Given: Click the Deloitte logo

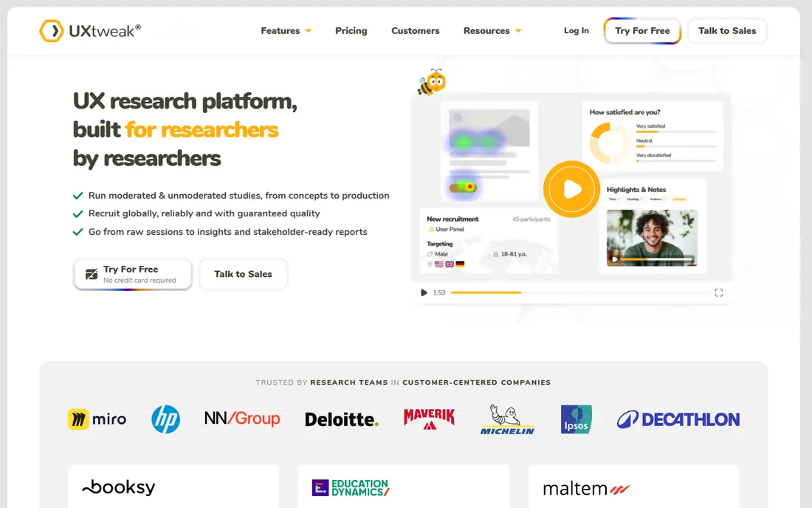Looking at the screenshot, I should tap(342, 419).
